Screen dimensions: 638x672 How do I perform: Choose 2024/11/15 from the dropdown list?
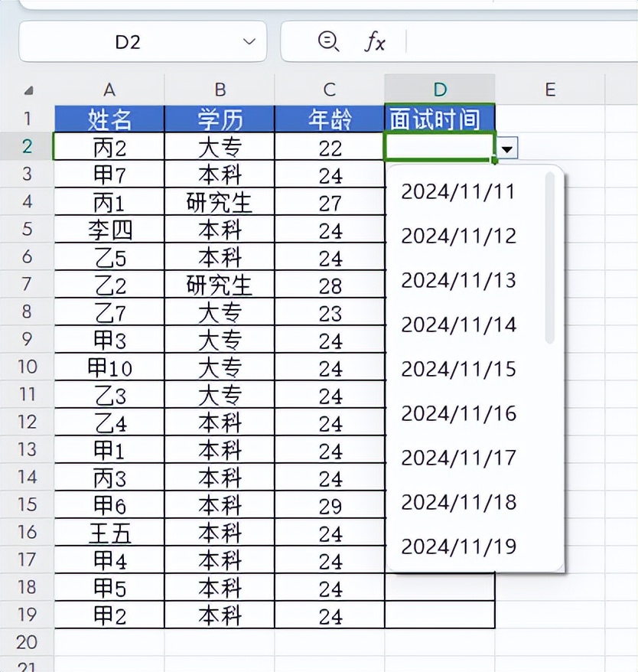pyautogui.click(x=458, y=370)
